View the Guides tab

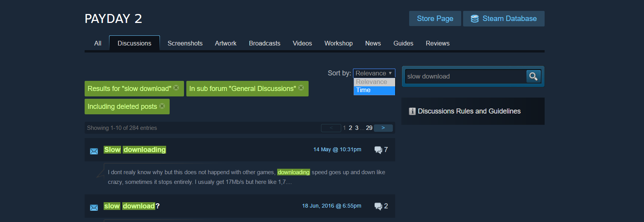click(x=403, y=43)
